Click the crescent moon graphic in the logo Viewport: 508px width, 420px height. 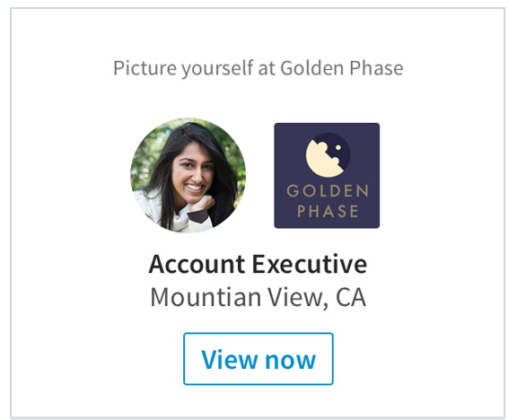tap(324, 159)
